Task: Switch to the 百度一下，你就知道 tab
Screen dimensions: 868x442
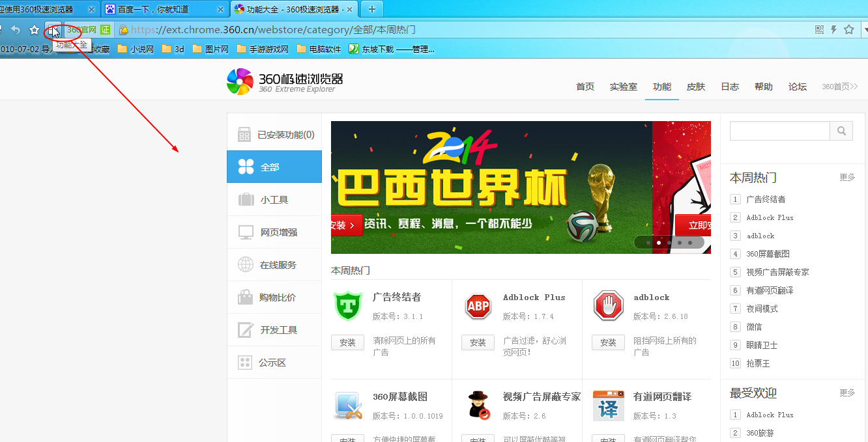Action: point(165,9)
